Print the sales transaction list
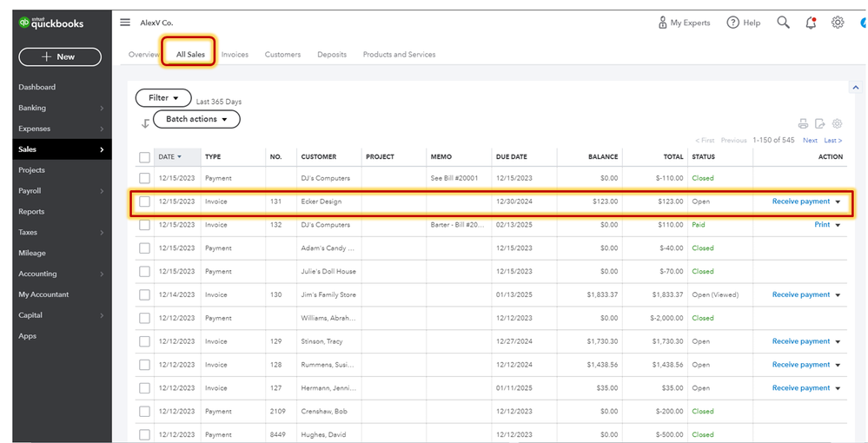The height and width of the screenshot is (443, 868). coord(803,123)
